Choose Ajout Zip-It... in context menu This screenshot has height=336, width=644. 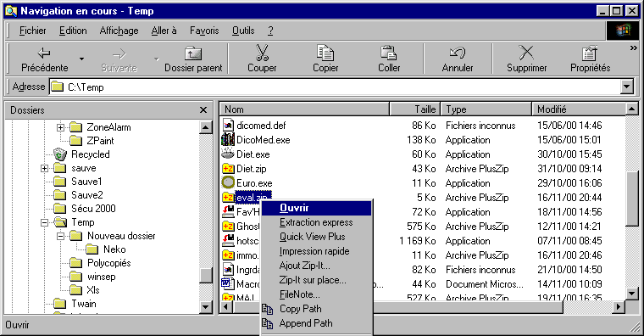coord(316,266)
